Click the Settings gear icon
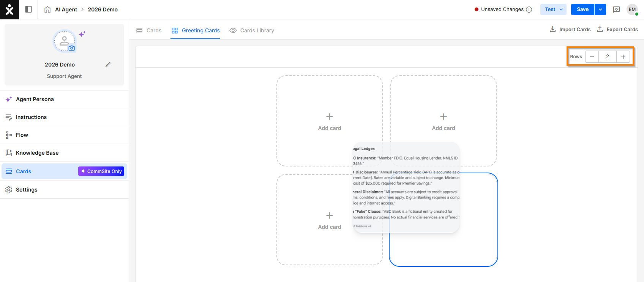The image size is (644, 282). click(9, 190)
